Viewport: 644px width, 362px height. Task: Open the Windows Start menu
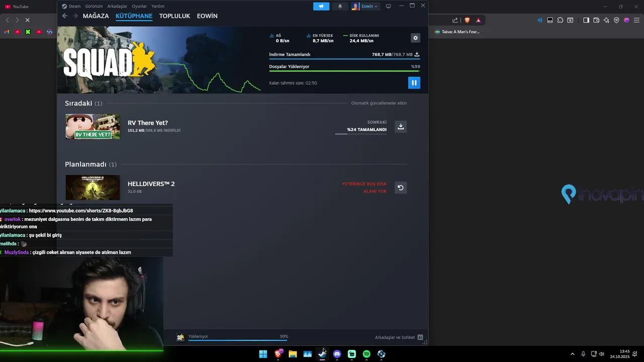coord(263,354)
